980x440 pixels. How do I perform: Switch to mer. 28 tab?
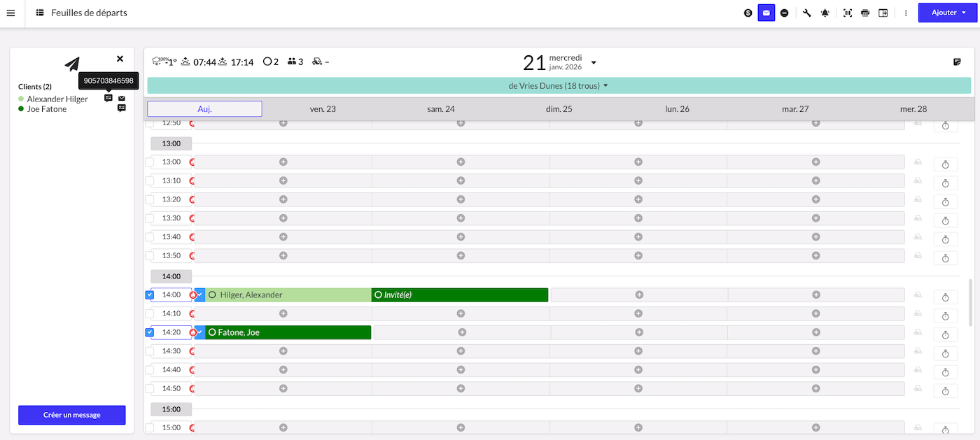pyautogui.click(x=913, y=109)
